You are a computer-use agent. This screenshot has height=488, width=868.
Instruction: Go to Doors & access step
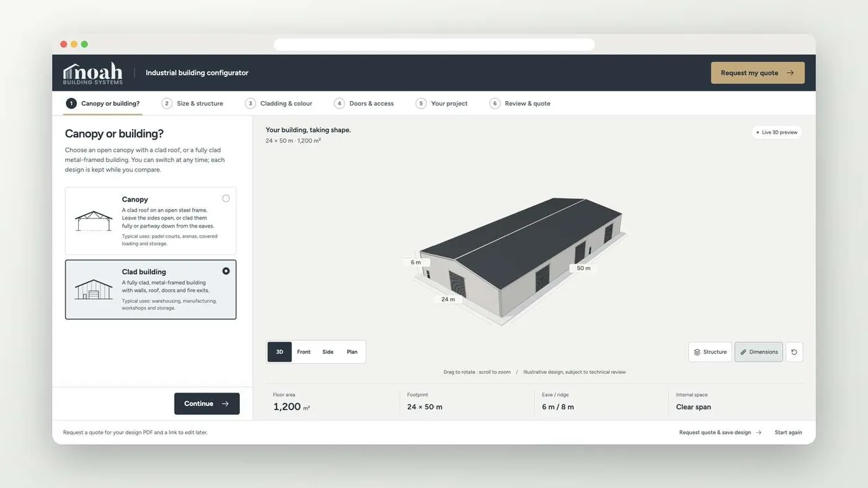pyautogui.click(x=364, y=104)
